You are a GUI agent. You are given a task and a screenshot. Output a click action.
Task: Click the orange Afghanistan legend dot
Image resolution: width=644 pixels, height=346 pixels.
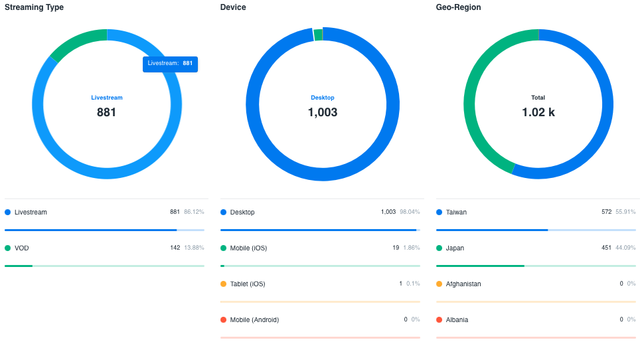pos(440,284)
